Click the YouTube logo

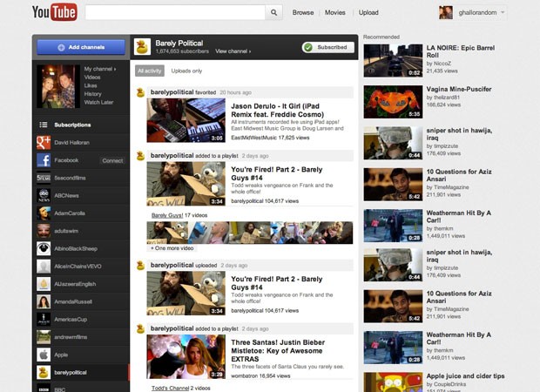click(x=54, y=12)
